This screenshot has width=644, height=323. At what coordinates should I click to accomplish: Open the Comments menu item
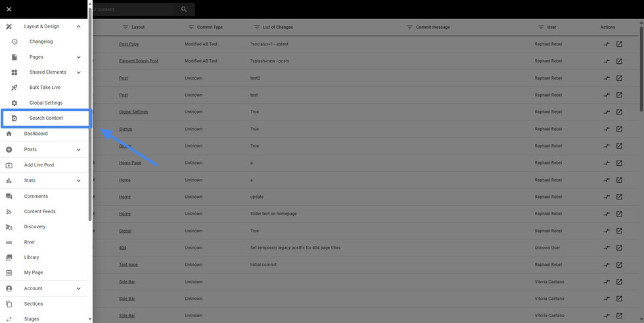tap(35, 196)
